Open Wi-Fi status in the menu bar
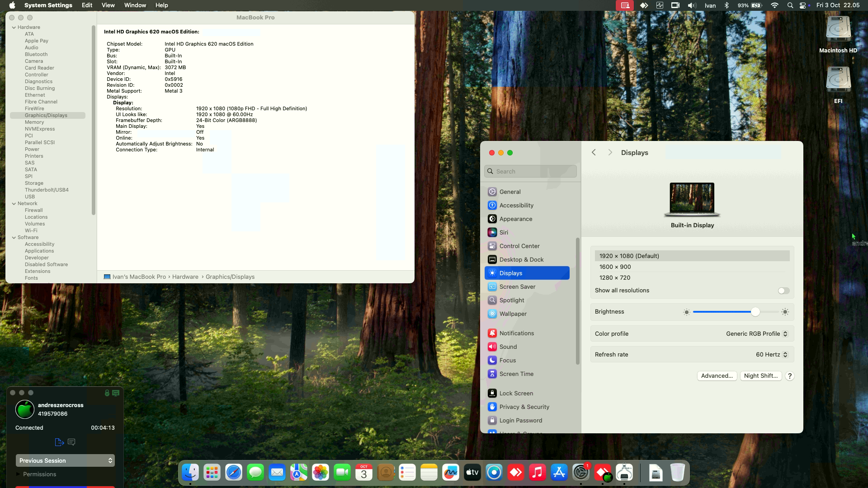Image resolution: width=868 pixels, height=488 pixels. (x=774, y=5)
